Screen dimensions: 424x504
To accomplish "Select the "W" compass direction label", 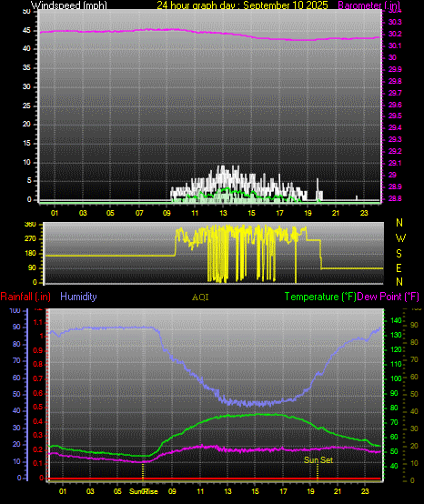I will 400,238.
